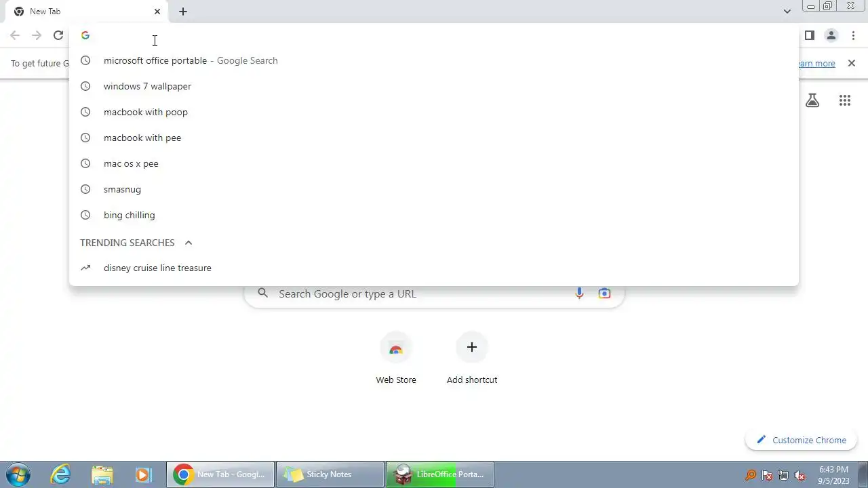This screenshot has height=488, width=868.
Task: Click the orange magnifier tray icon
Action: [751, 475]
